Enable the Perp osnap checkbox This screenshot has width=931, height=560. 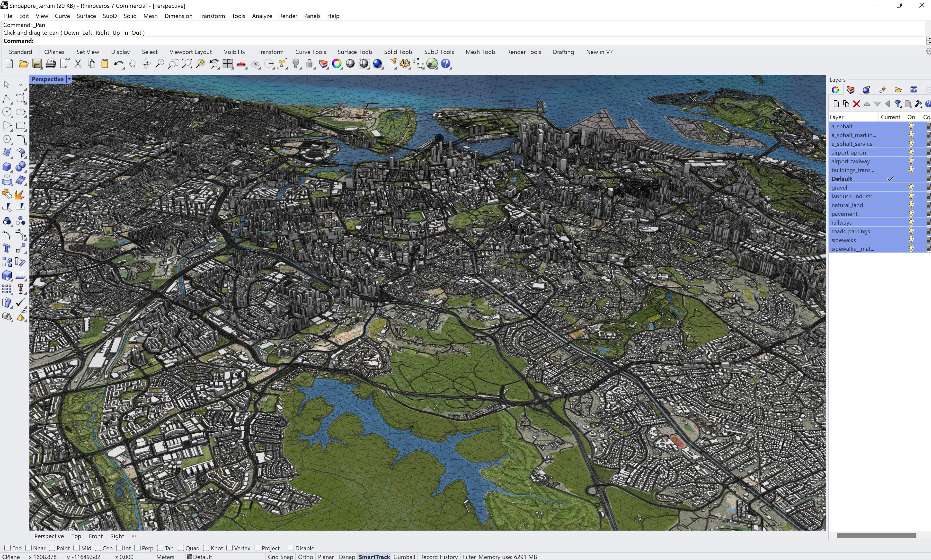(x=137, y=548)
